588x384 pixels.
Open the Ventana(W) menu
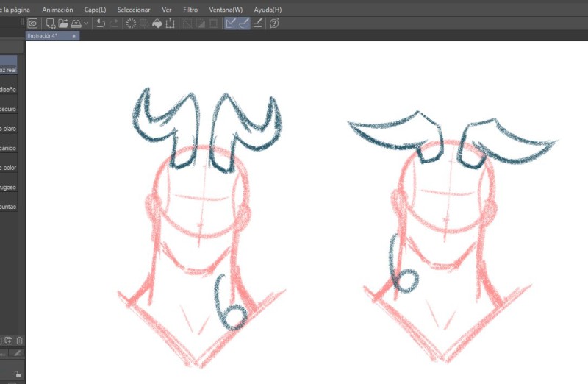(x=226, y=10)
